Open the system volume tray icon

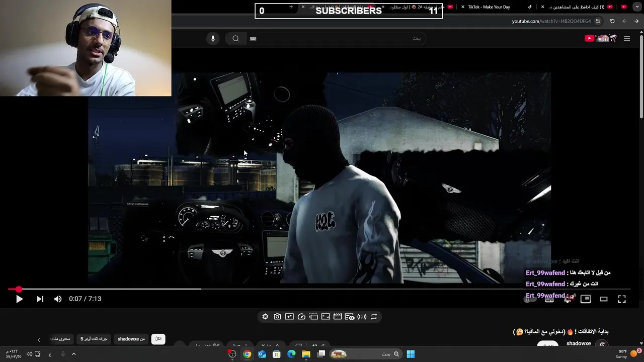tap(29, 354)
